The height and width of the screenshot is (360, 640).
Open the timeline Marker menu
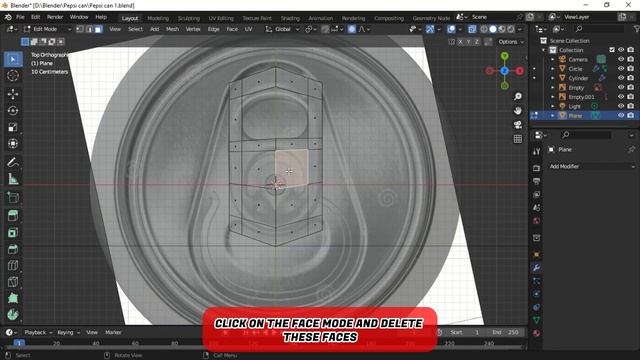tap(113, 332)
